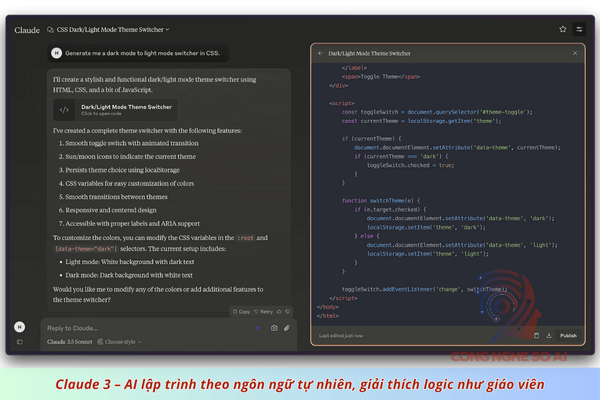Capture a screenshot with the camera icon
The height and width of the screenshot is (400, 600).
click(274, 328)
